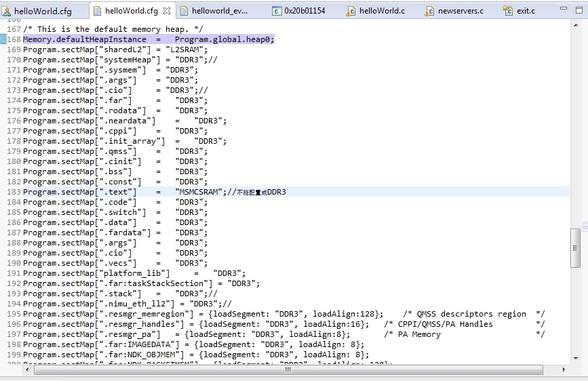Open the helloworld_ev... tab
The height and width of the screenshot is (381, 588).
(x=219, y=11)
